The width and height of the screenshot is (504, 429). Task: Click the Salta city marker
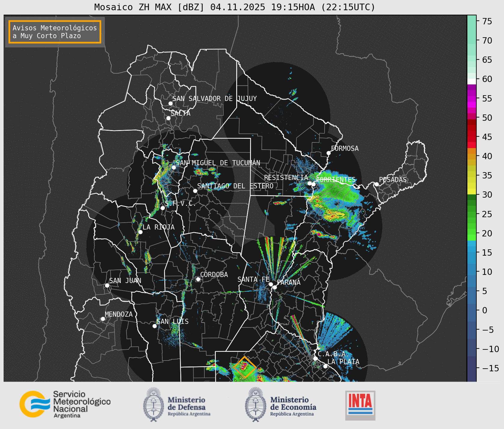coord(169,118)
